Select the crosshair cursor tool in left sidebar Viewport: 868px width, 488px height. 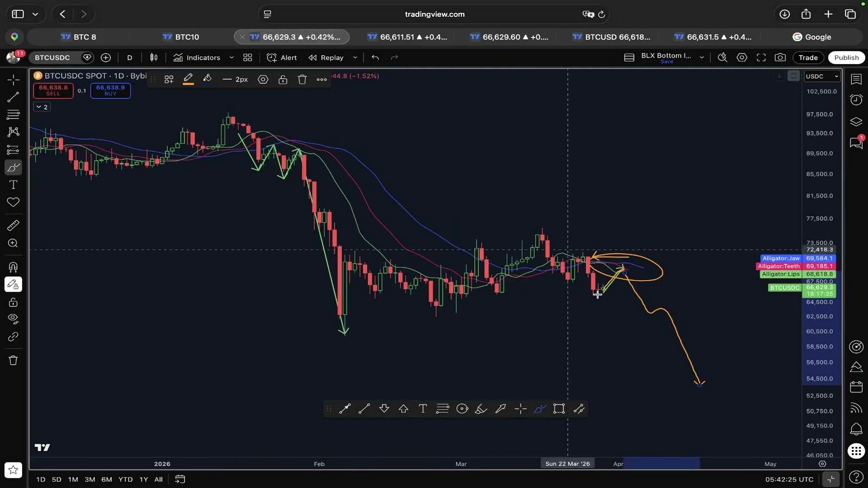point(13,80)
